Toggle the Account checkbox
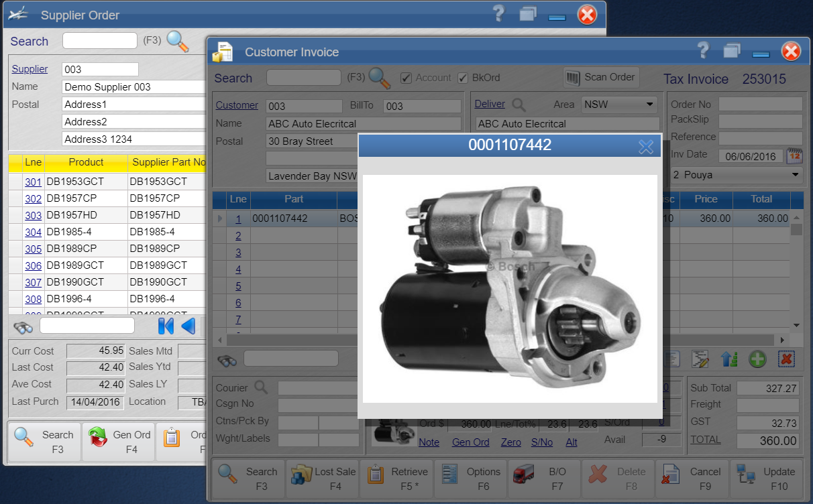Viewport: 813px width, 504px height. coord(406,78)
